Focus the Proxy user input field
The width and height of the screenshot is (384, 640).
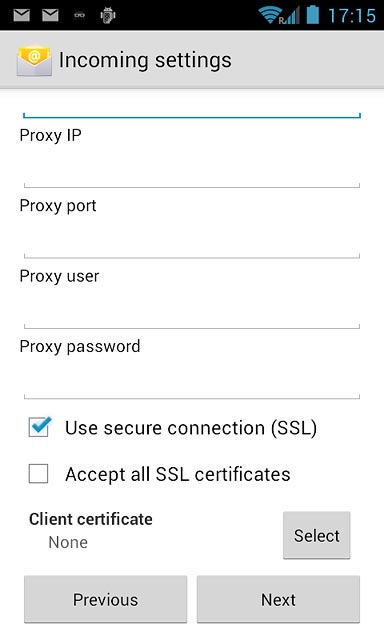point(192,310)
